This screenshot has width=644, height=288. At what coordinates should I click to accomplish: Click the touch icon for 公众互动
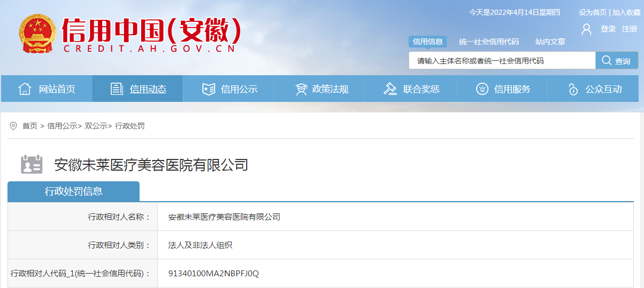[x=573, y=89]
